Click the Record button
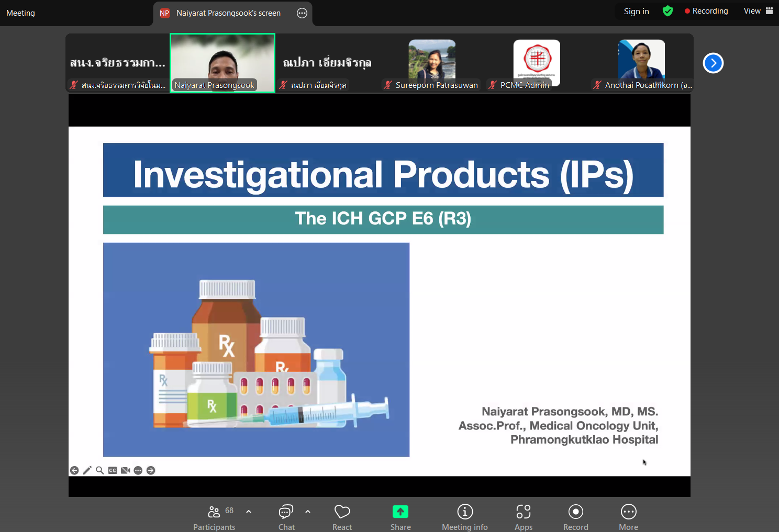The height and width of the screenshot is (532, 779). [575, 517]
